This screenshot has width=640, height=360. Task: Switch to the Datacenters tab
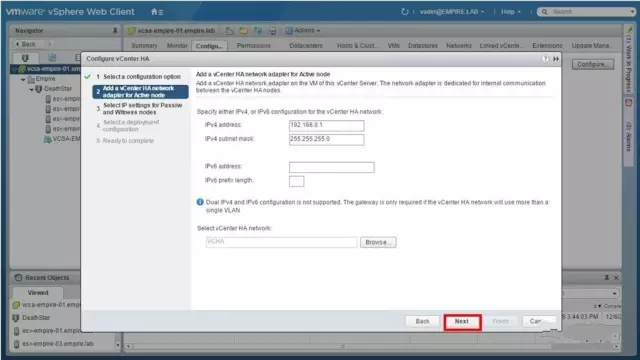point(306,46)
